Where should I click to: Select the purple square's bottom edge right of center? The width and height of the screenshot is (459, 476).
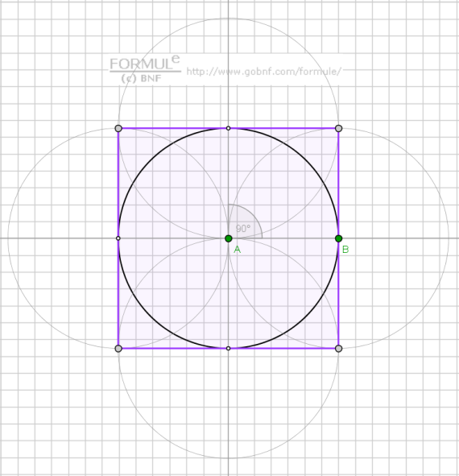[x=283, y=349]
